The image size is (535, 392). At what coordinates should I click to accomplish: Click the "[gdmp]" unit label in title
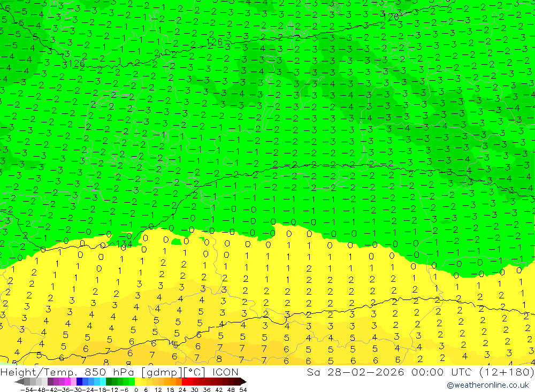point(162,372)
